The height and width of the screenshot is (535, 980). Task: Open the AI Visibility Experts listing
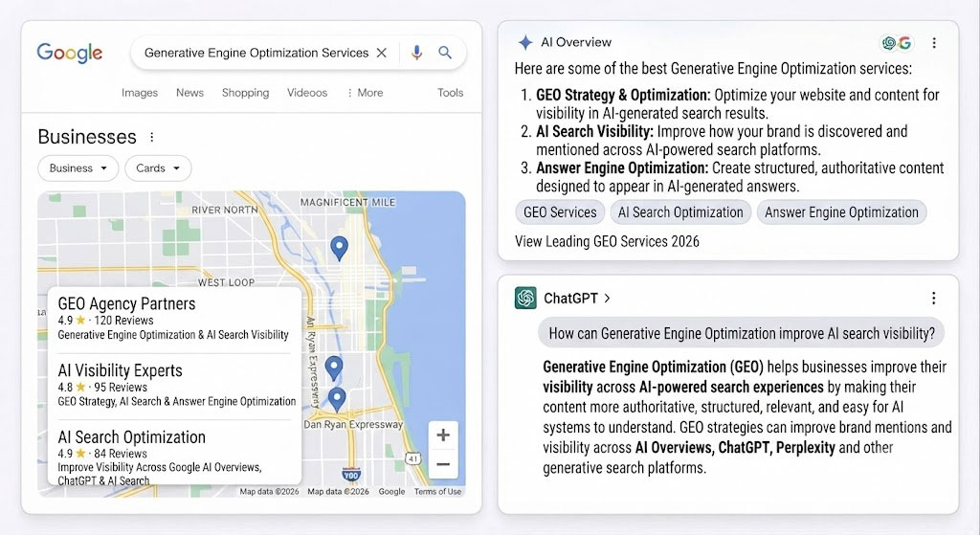120,370
